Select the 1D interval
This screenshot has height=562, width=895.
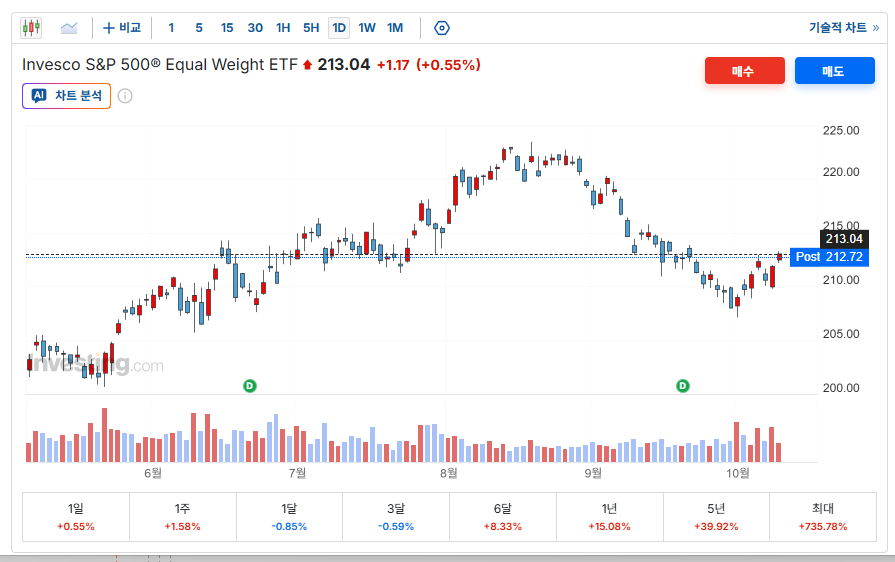coord(339,27)
